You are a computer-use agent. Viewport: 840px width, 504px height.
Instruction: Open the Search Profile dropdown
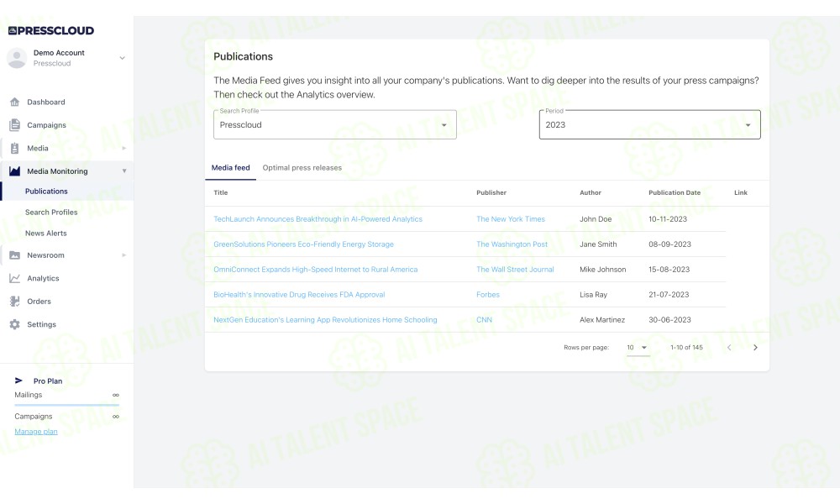tap(335, 125)
